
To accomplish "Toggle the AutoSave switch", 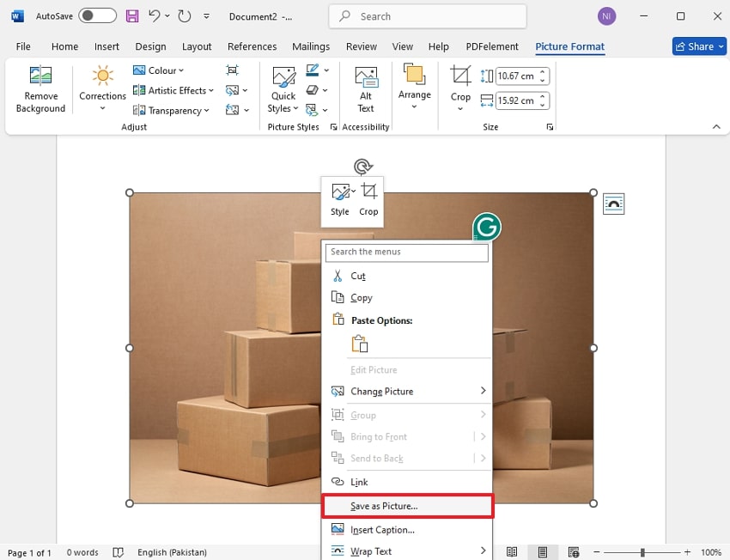I will pos(97,15).
